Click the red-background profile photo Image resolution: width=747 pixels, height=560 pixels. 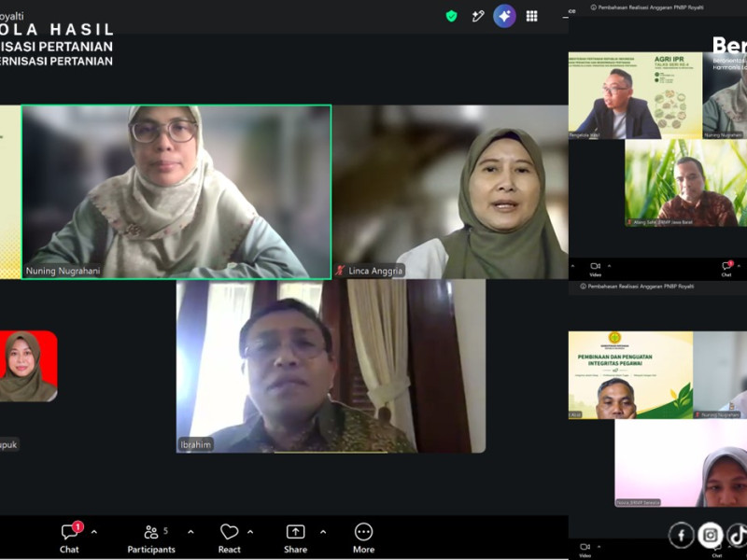[29, 366]
